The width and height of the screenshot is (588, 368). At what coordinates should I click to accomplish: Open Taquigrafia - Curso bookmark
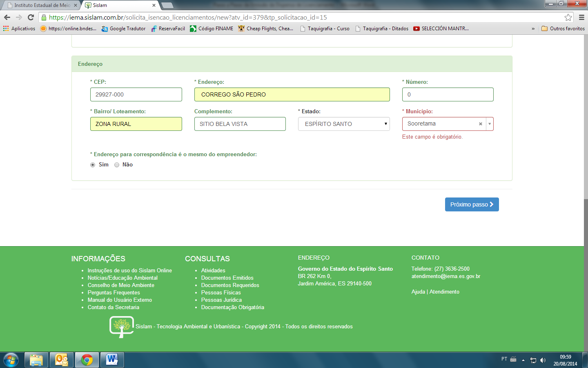click(x=325, y=29)
